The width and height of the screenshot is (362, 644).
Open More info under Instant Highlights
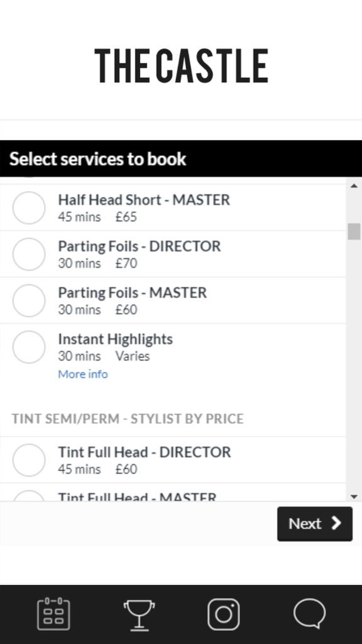pos(83,374)
